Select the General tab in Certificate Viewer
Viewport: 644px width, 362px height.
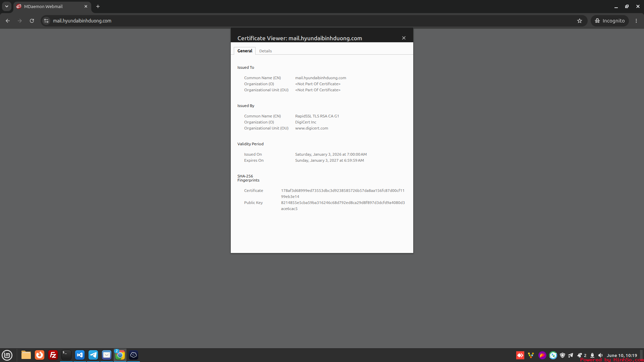pyautogui.click(x=245, y=51)
